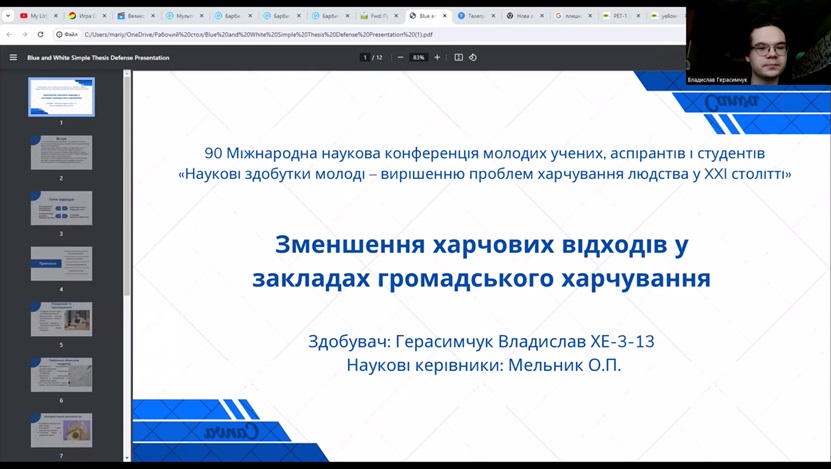Go back with the browser back arrow
This screenshot has height=469, width=831.
(x=9, y=34)
